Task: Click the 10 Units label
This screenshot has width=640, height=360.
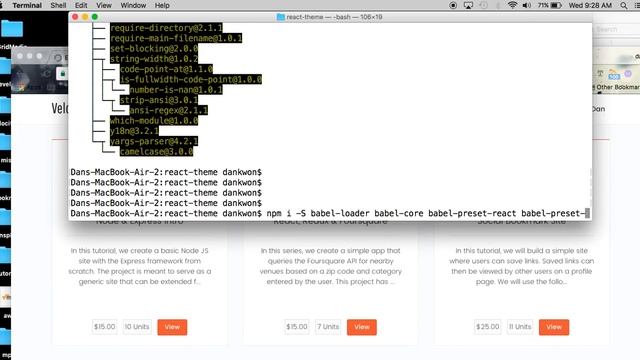Action: (137, 327)
